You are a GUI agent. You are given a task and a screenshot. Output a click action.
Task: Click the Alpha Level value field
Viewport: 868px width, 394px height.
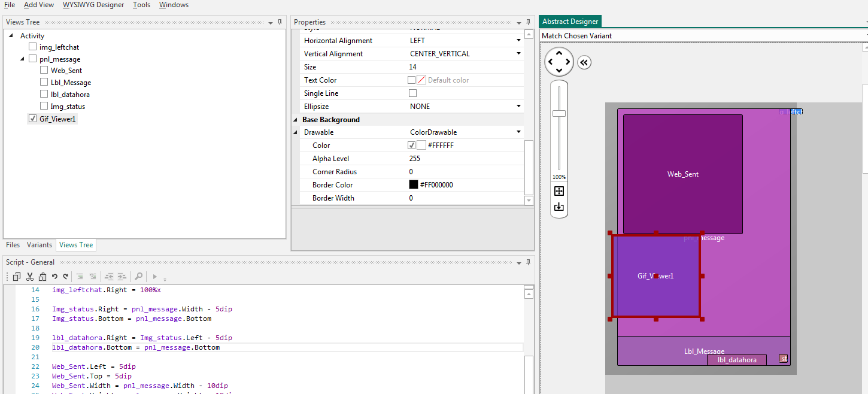[x=465, y=159]
